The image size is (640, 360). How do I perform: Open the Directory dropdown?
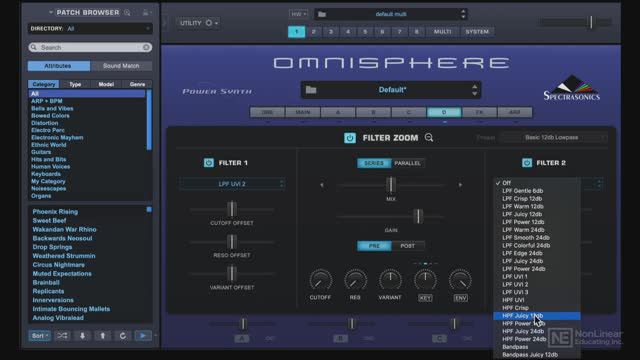90,29
